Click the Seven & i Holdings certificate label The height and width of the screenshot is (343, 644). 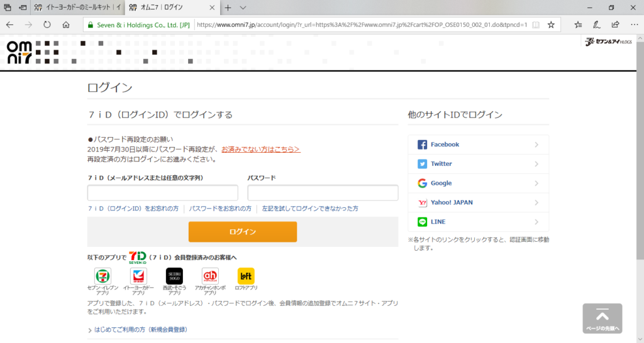(143, 24)
